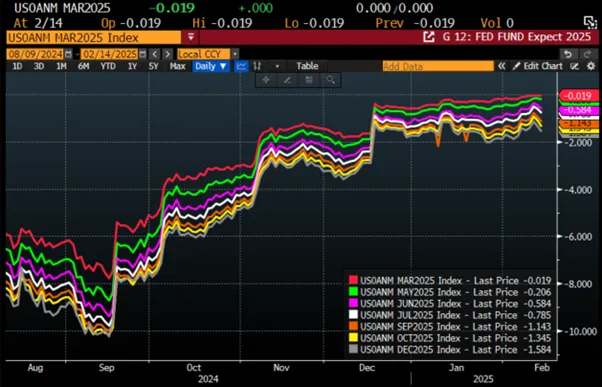Select the 1M range
Screen dimensions: 602x387
61,66
